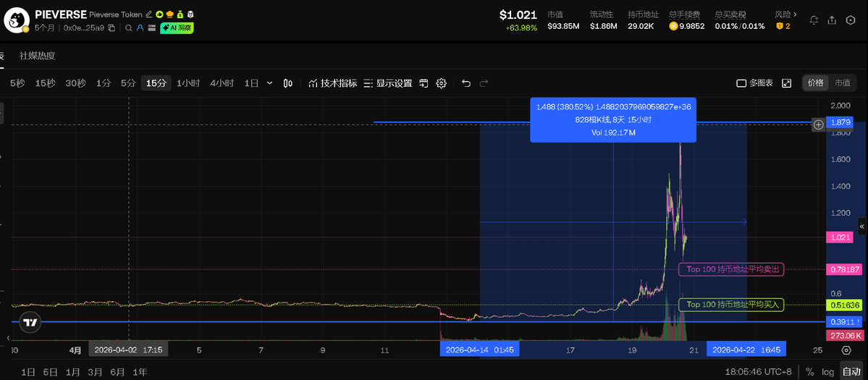868x380 pixels.
Task: Click the time axis target settings icon
Action: click(846, 350)
